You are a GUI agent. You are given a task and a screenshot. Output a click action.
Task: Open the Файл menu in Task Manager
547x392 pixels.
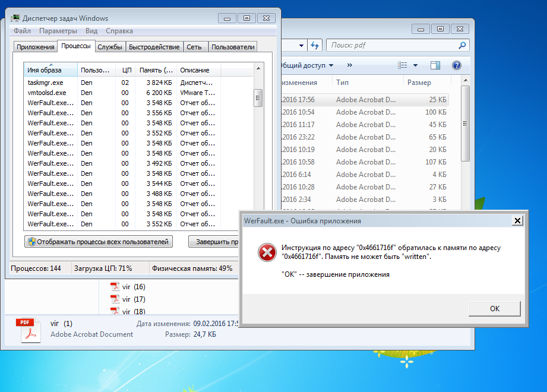22,31
